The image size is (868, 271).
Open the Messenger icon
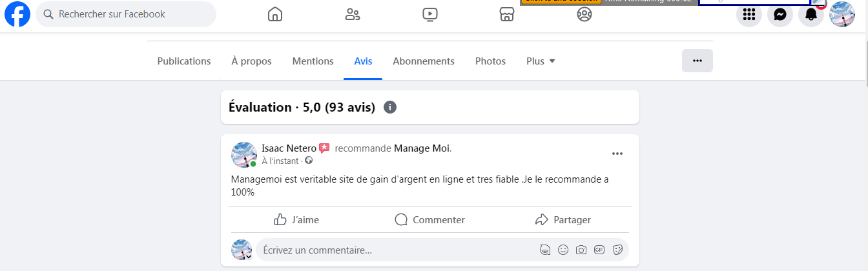pos(780,14)
